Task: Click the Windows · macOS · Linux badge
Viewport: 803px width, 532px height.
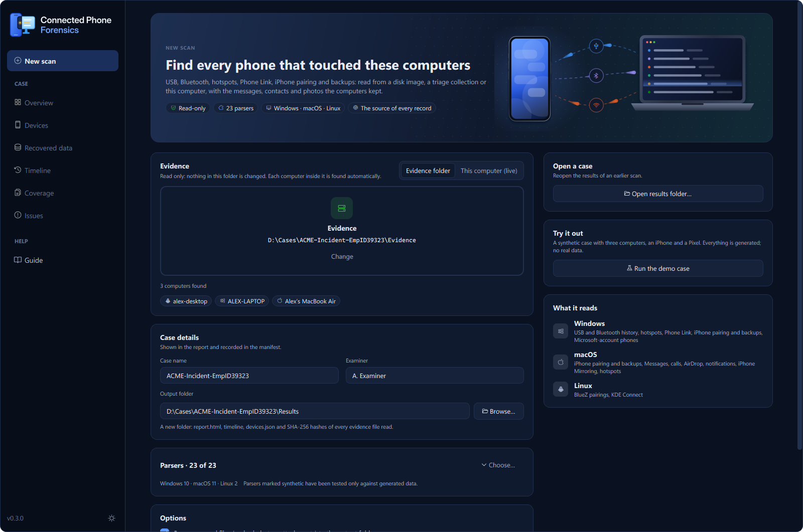Action: click(x=303, y=108)
